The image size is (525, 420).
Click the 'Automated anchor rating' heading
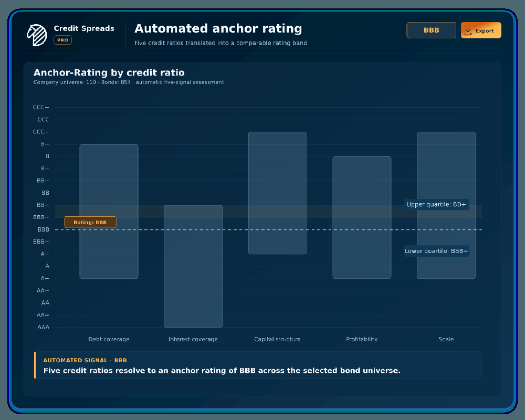coord(218,28)
